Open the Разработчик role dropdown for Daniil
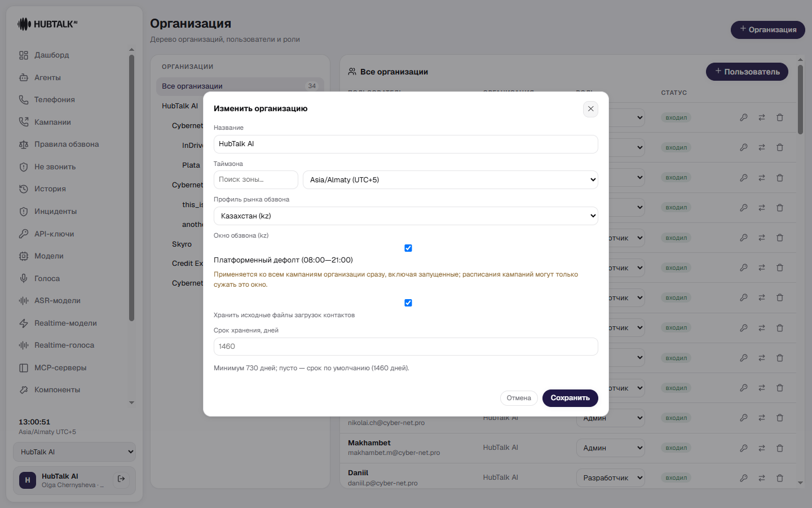 tap(611, 478)
